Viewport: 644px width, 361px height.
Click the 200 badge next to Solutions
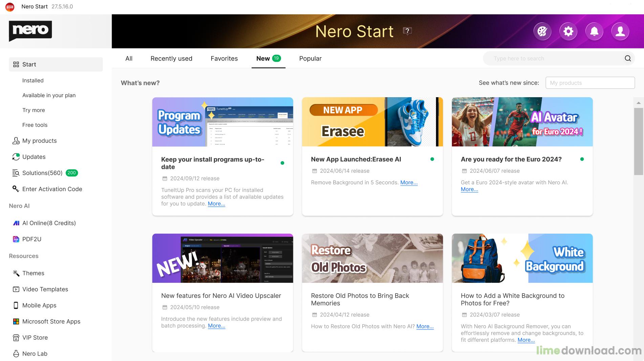pyautogui.click(x=71, y=173)
